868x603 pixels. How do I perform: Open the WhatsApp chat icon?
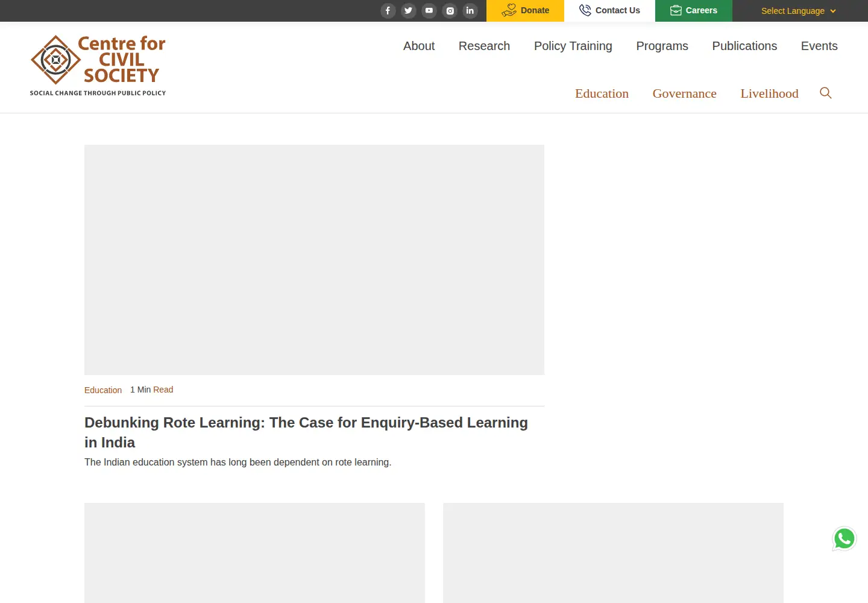click(844, 539)
